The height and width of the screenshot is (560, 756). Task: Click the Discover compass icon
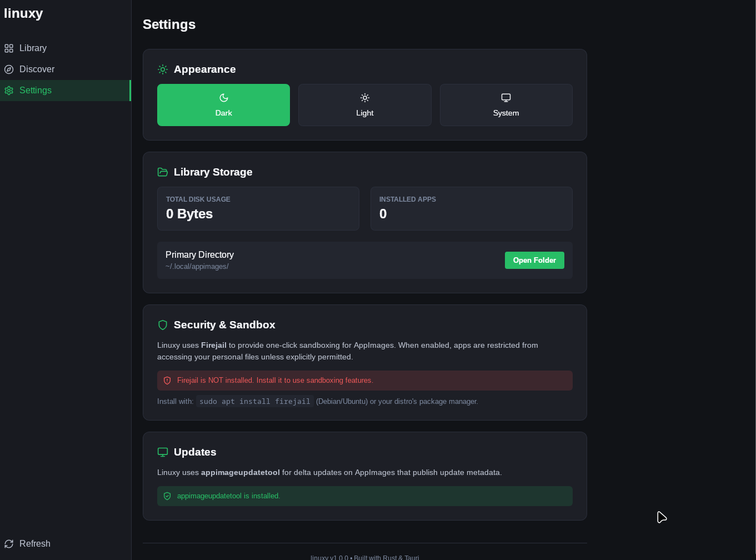tap(9, 69)
